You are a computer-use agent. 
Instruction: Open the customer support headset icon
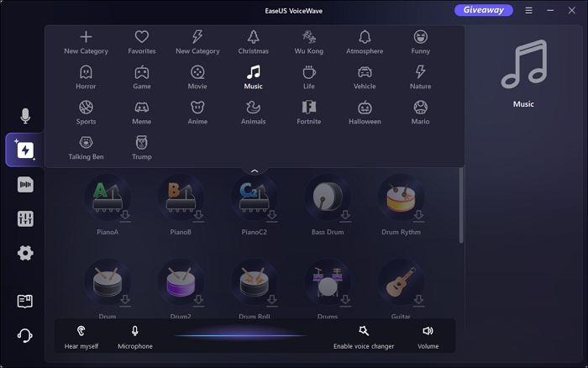25,336
